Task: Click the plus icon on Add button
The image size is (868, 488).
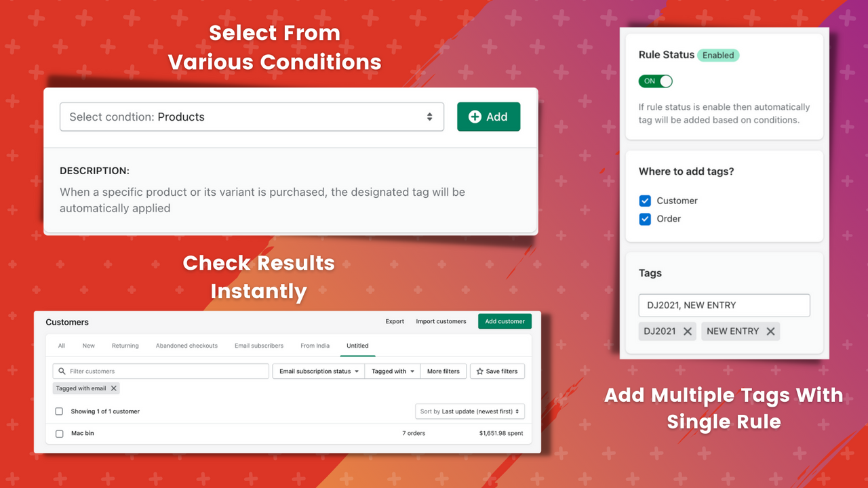Action: point(475,117)
